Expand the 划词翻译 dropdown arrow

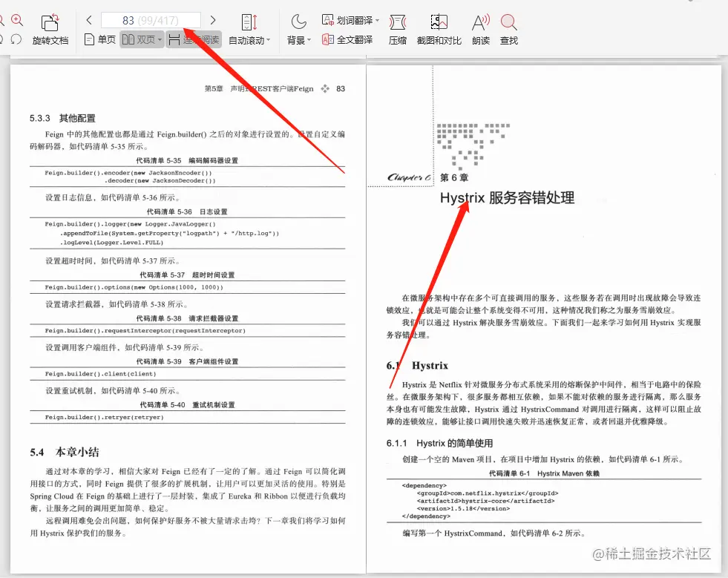377,21
